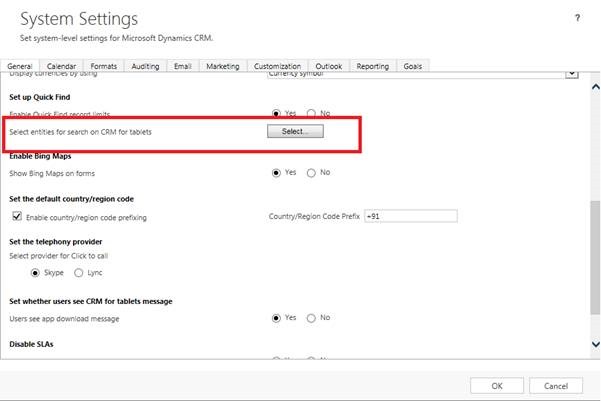Open the Formats tab
Screen dimensions: 601x401
[101, 66]
